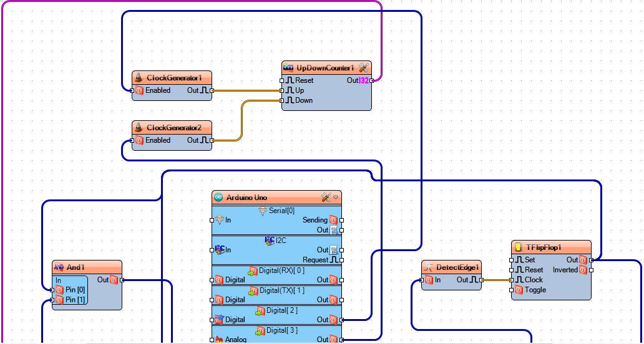
Task: Click UpDownCounter1 Down pin
Action: pos(282,100)
